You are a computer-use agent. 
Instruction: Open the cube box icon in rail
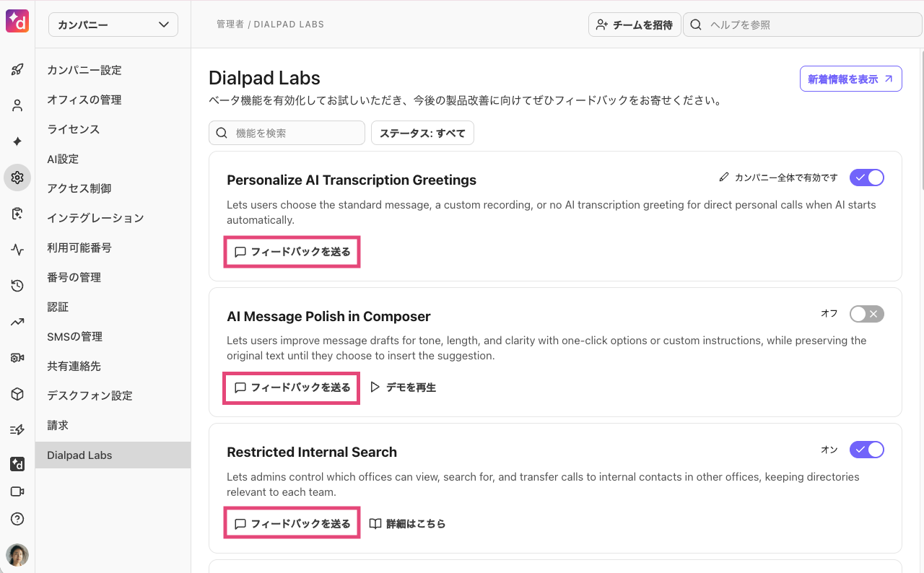(17, 394)
